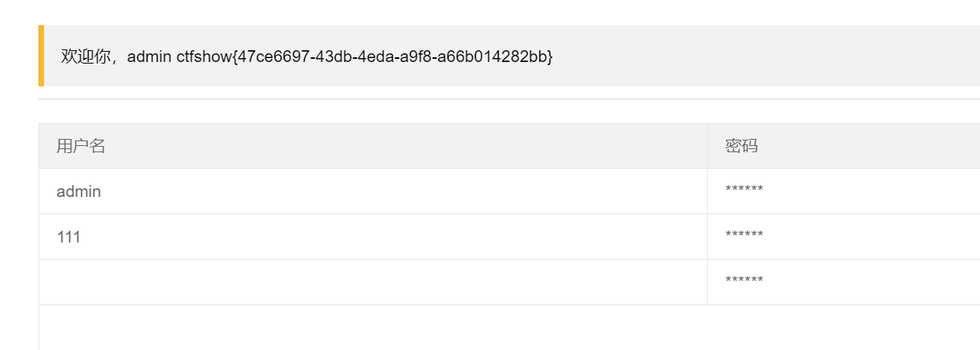Click the empty area beneath the last table row
Viewport: 980px width, 350px height.
click(509, 327)
